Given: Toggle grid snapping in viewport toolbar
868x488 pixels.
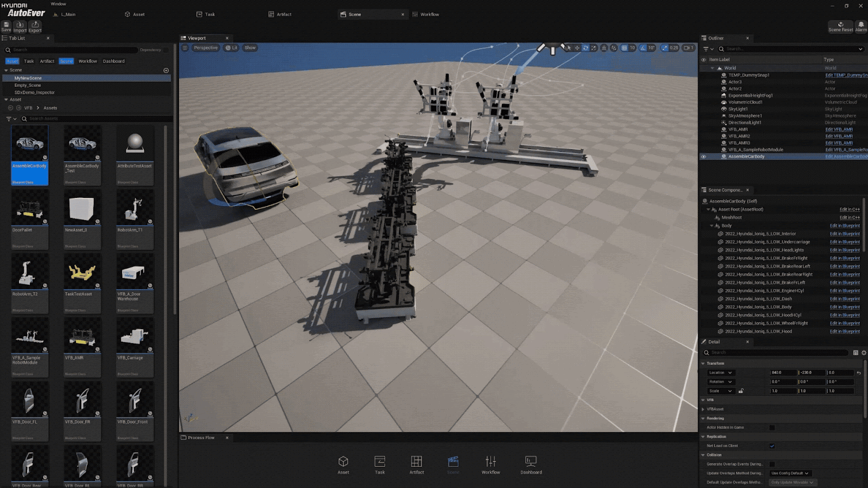Looking at the screenshot, I should point(624,48).
